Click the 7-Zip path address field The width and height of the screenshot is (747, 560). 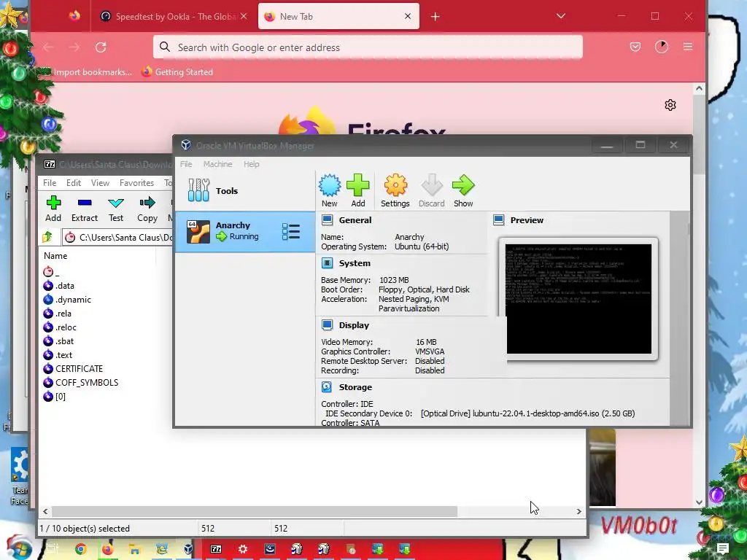(117, 237)
